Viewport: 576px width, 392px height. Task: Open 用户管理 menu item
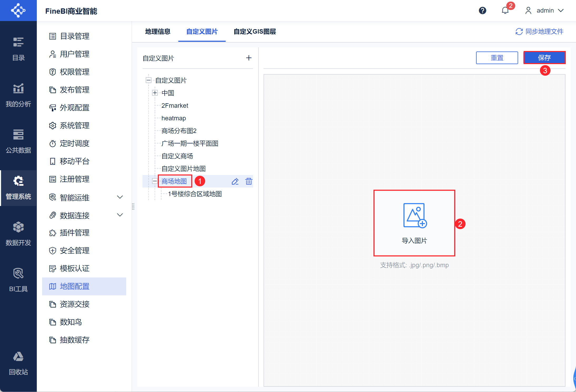point(84,54)
